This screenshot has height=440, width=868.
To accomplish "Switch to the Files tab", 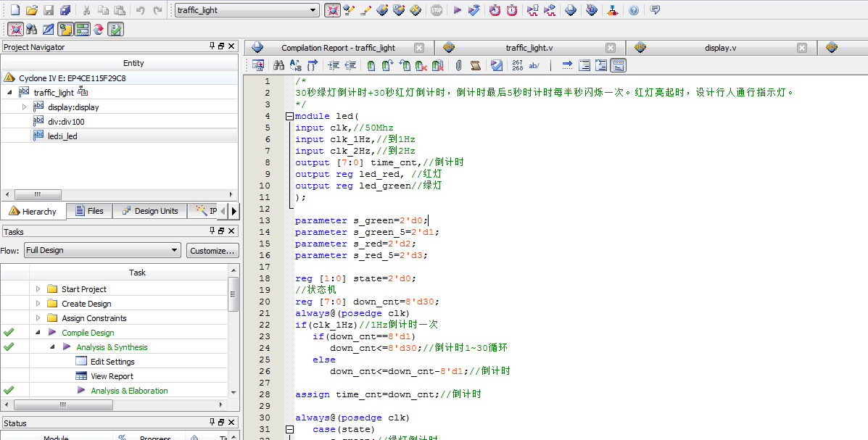I will [x=88, y=211].
